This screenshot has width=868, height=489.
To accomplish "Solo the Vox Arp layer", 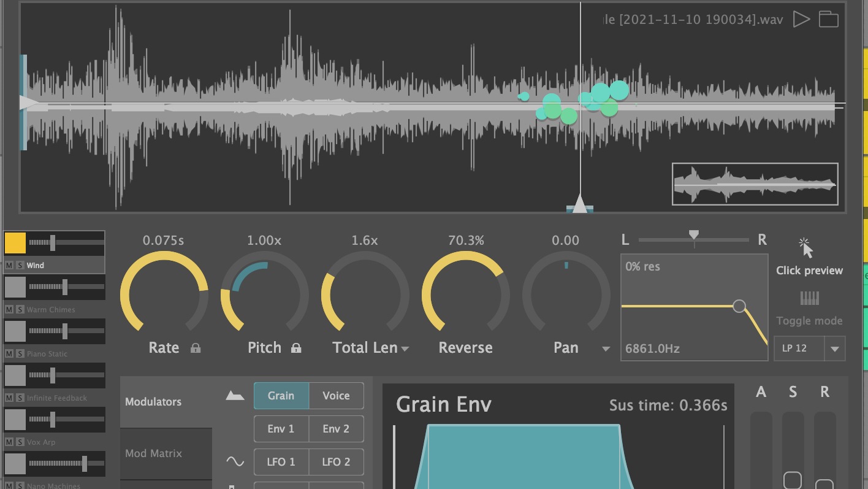I will pyautogui.click(x=20, y=442).
